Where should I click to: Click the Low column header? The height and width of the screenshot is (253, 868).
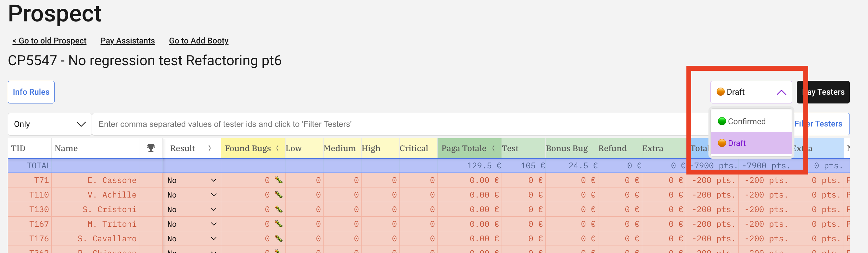pyautogui.click(x=304, y=148)
